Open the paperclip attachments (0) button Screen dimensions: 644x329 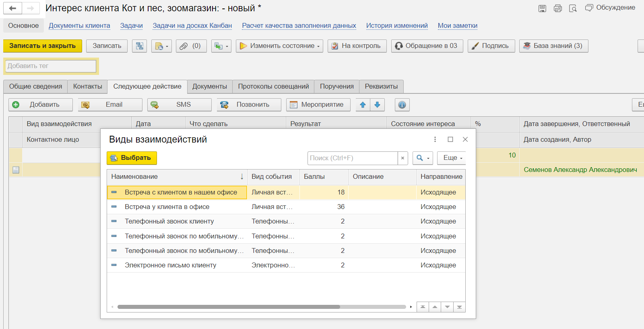[191, 46]
